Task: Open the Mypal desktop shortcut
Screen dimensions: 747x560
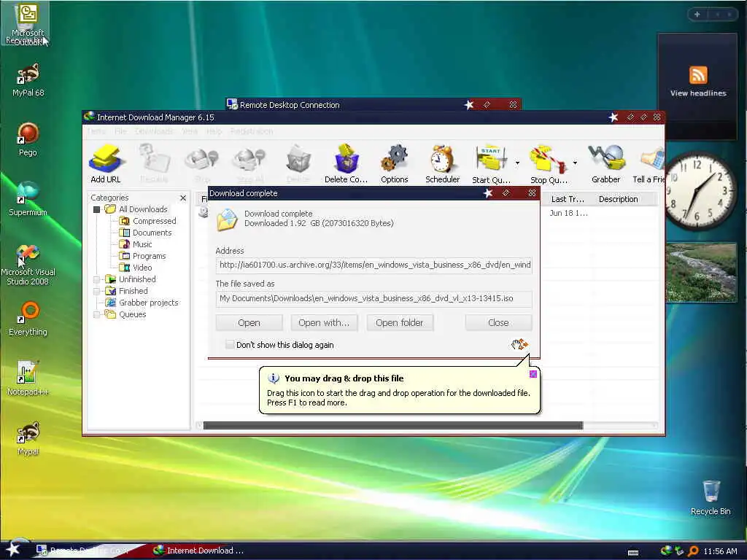Action: point(28,438)
